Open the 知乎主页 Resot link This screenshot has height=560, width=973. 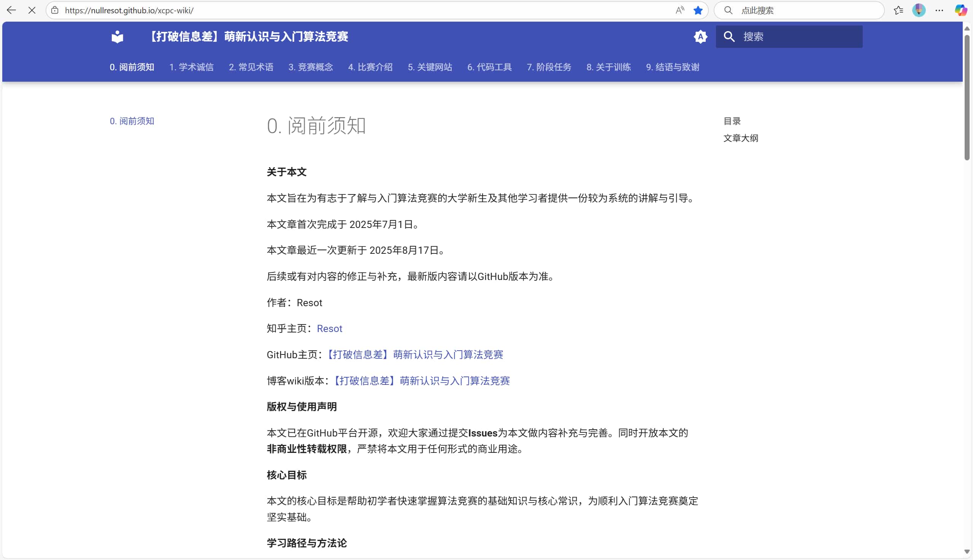[329, 329]
